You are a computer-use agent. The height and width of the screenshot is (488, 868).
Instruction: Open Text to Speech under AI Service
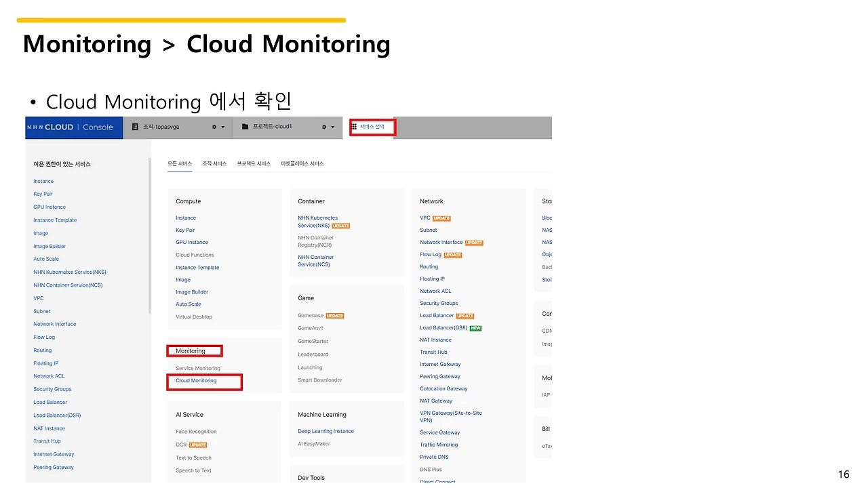(193, 457)
